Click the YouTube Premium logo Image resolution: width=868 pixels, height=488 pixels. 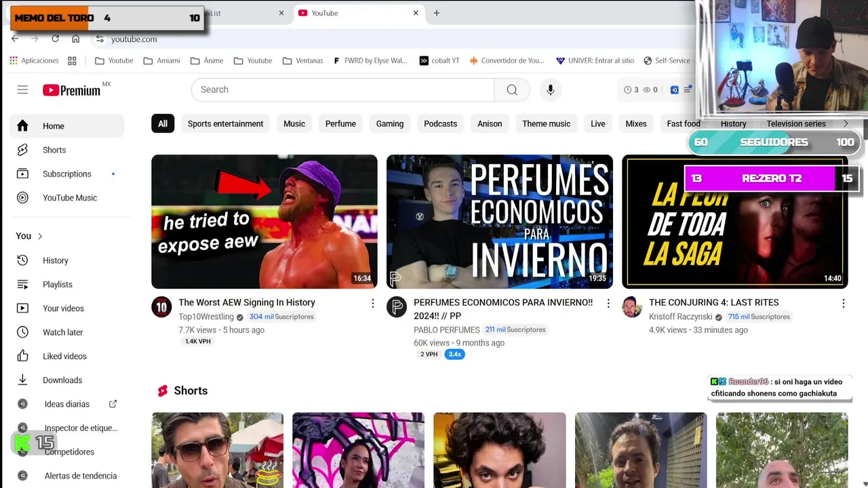[72, 90]
